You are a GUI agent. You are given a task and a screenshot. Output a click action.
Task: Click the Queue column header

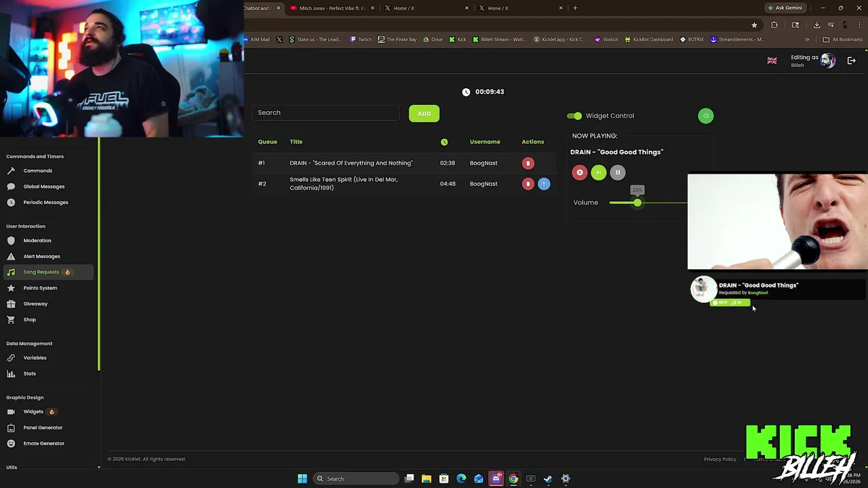[267, 142]
